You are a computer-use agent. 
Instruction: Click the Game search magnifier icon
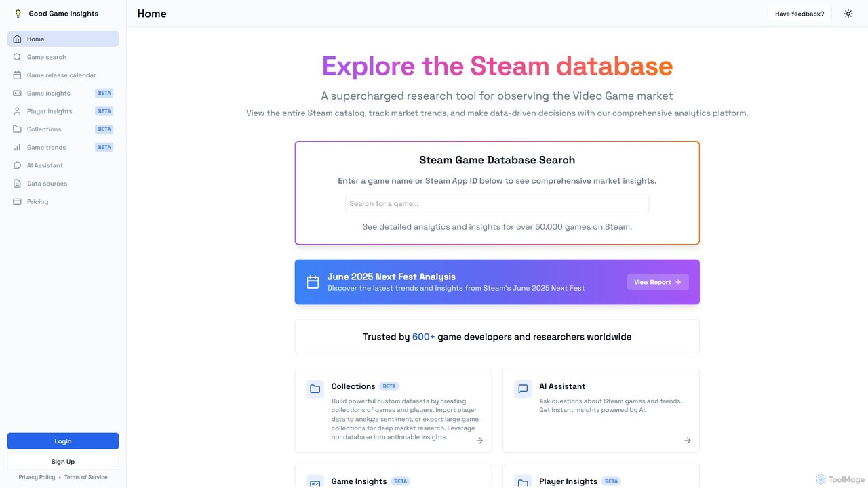[18, 57]
